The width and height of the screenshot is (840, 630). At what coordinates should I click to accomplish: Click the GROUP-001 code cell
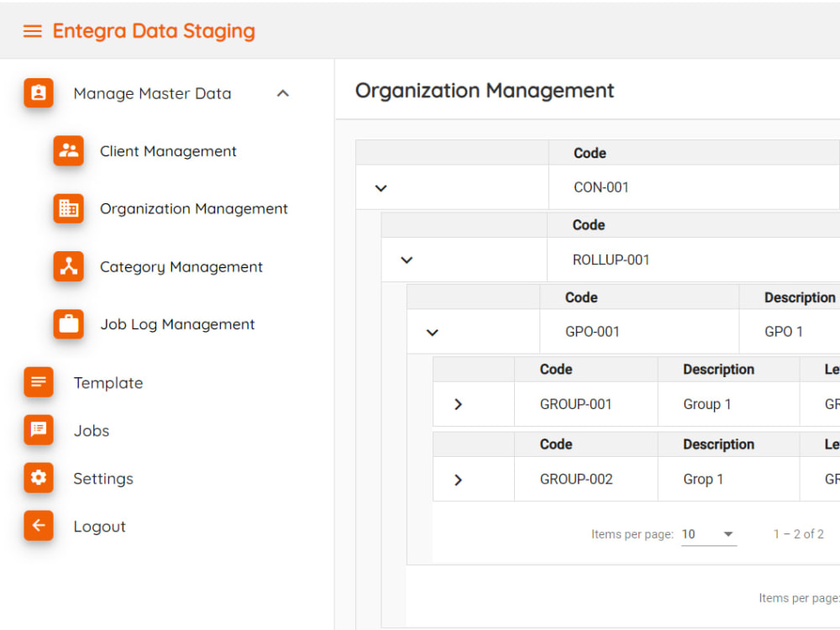click(585, 404)
